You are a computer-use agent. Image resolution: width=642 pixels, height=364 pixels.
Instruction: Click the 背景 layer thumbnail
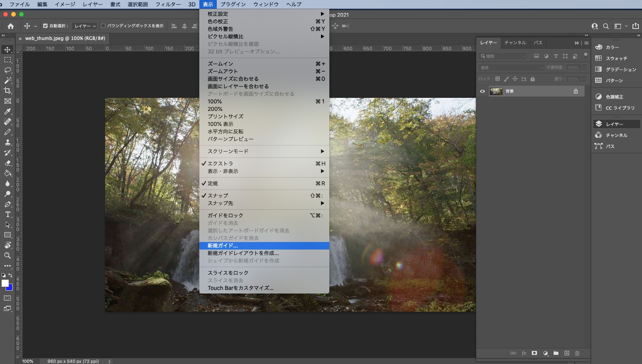click(496, 91)
